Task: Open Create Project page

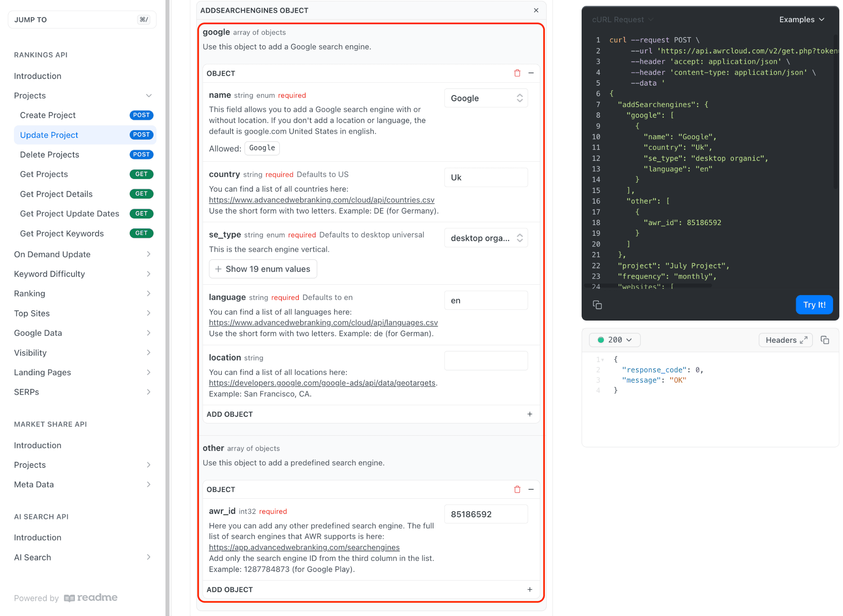Action: [85, 115]
